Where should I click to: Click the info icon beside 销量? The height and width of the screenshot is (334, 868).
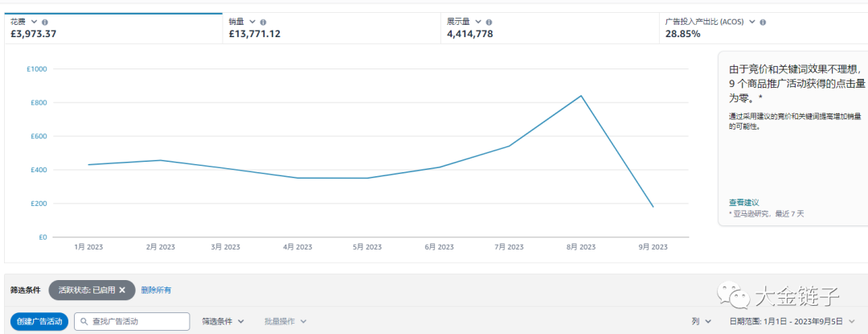[x=264, y=22]
